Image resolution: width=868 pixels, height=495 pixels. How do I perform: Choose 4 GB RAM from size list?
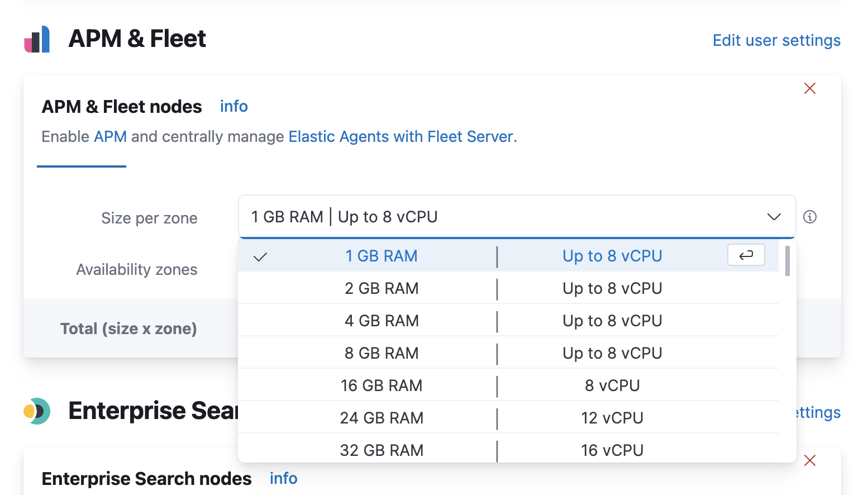[381, 321]
